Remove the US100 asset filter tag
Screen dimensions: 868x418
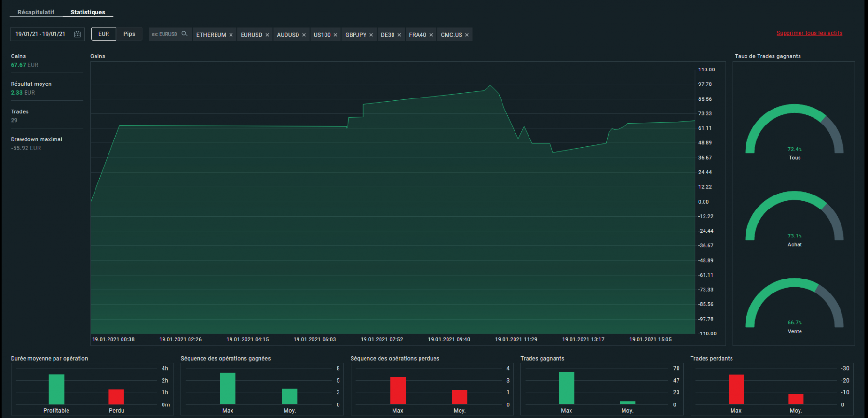(x=335, y=35)
